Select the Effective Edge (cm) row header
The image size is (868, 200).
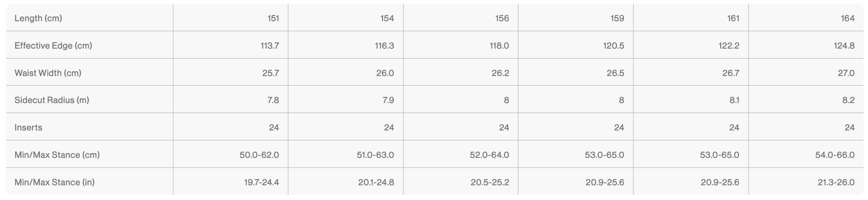(53, 46)
